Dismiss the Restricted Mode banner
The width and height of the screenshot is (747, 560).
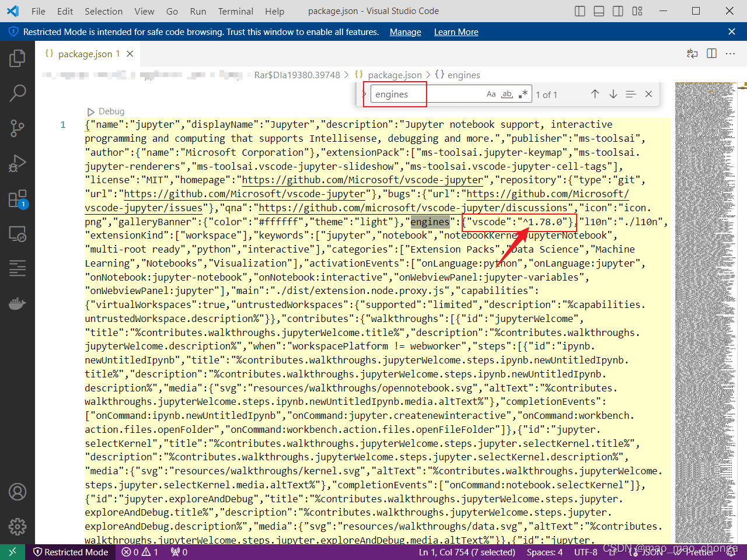coord(732,32)
